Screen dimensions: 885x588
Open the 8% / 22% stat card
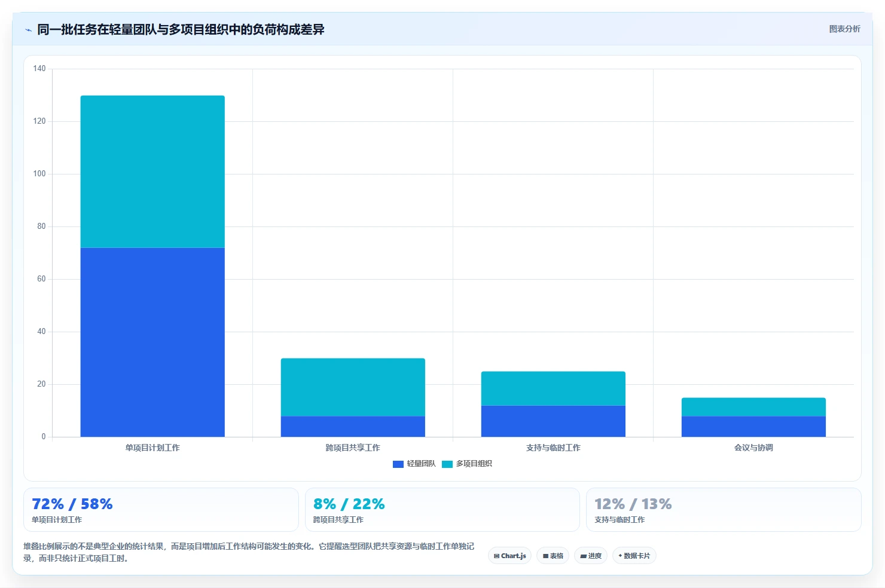(x=443, y=510)
